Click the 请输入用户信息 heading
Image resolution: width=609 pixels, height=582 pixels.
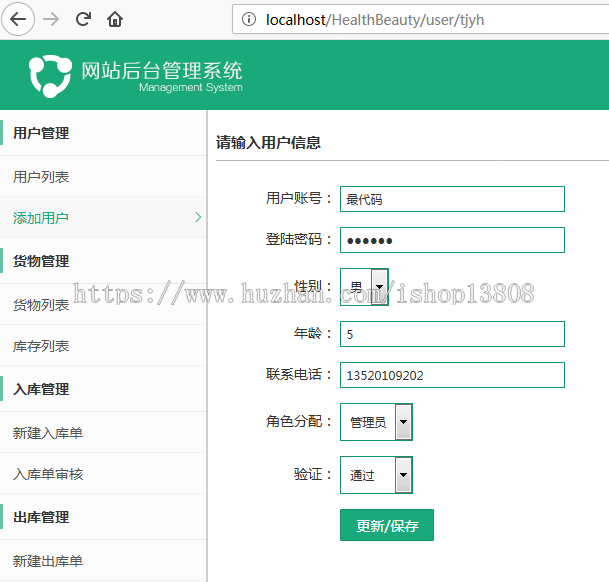click(268, 143)
